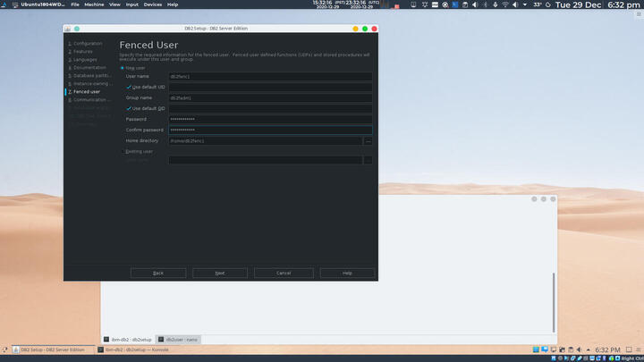Toggle the Use default GID checkbox

click(129, 108)
